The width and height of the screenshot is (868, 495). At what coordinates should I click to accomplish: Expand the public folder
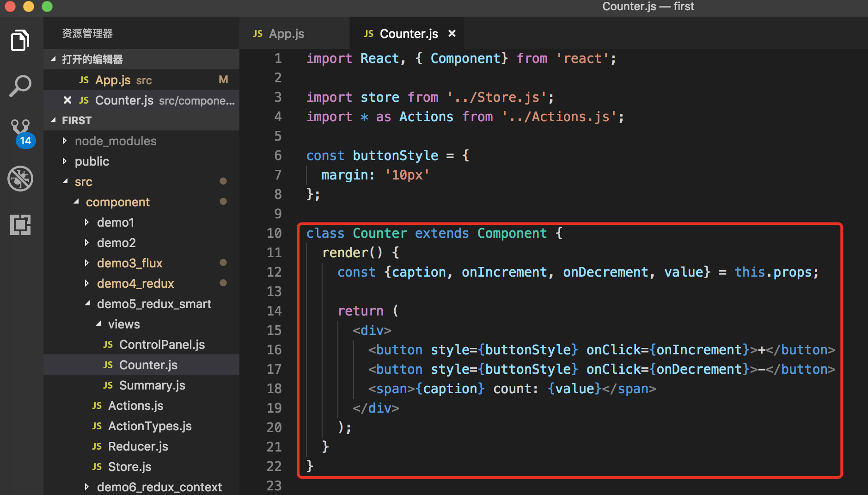pos(64,161)
